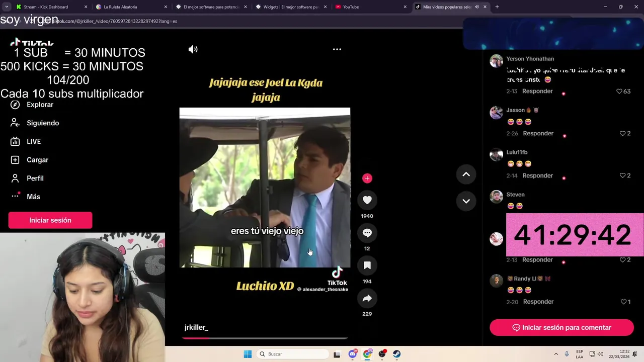Go to the previous video with the up arrow
Screen dimensions: 644x362
click(x=466, y=174)
